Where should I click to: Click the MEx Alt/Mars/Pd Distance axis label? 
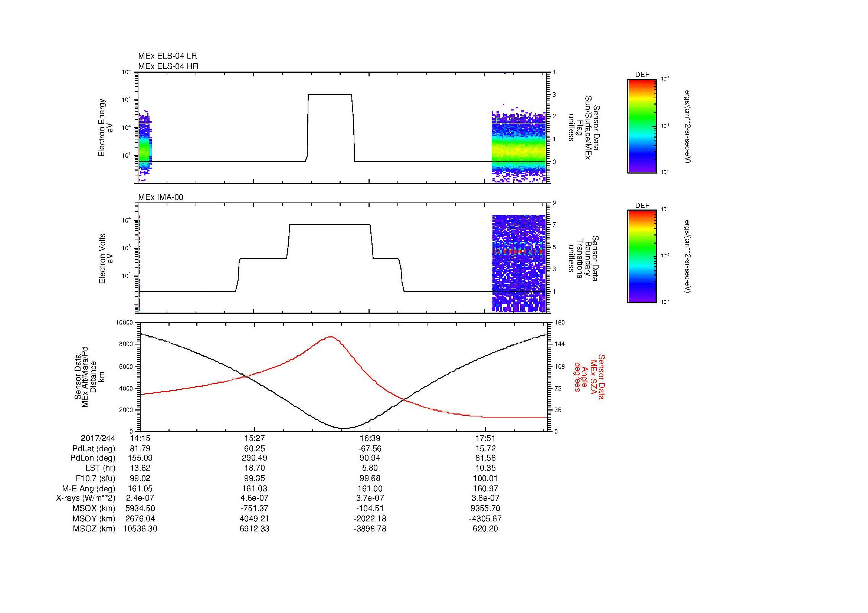[x=89, y=376]
